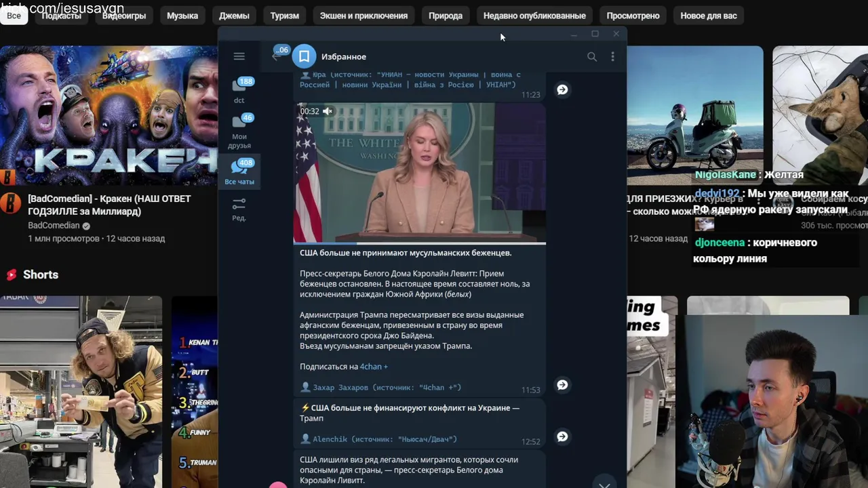The image size is (868, 488).
Task: Select the Природа filter chip
Action: (x=446, y=16)
